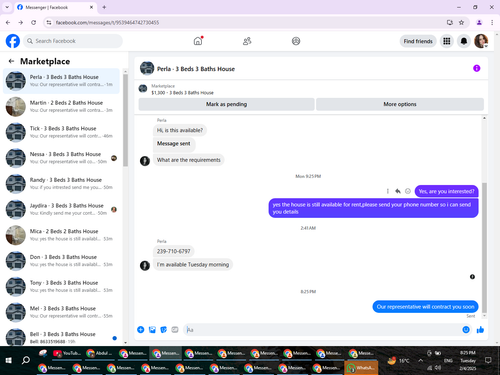Screen dimensions: 500x375
Task: Open the Home feed icon
Action: click(198, 41)
